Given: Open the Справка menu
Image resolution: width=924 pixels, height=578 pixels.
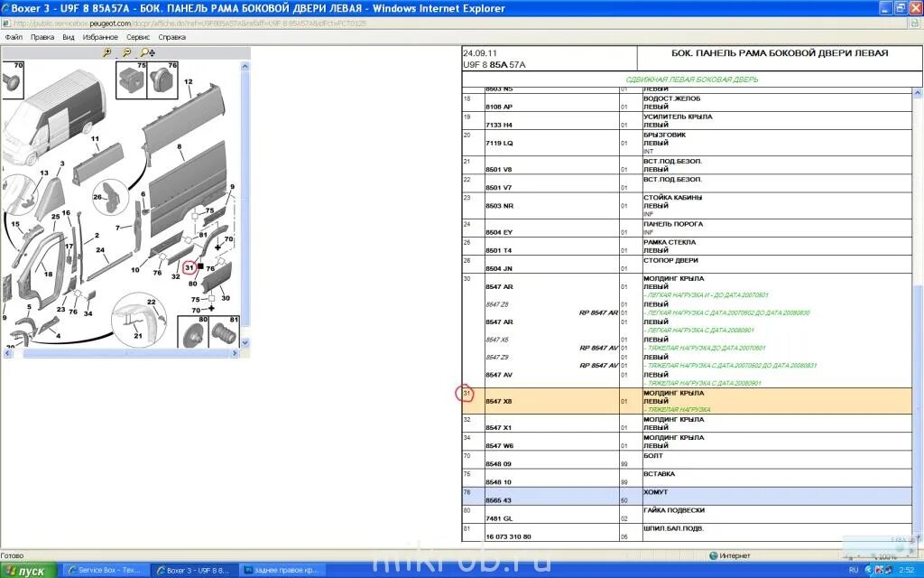Looking at the screenshot, I should click(x=172, y=37).
